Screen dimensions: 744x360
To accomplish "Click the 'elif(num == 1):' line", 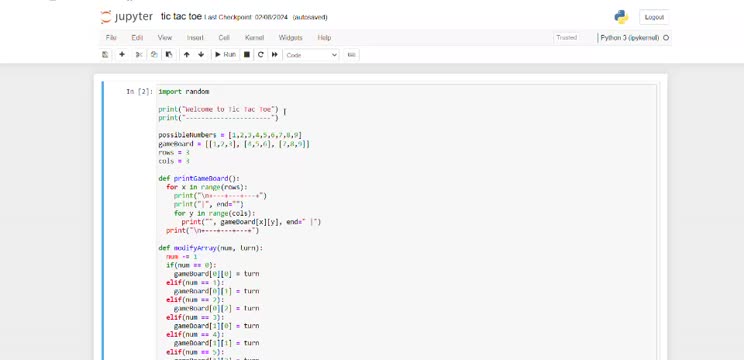I will 195,283.
